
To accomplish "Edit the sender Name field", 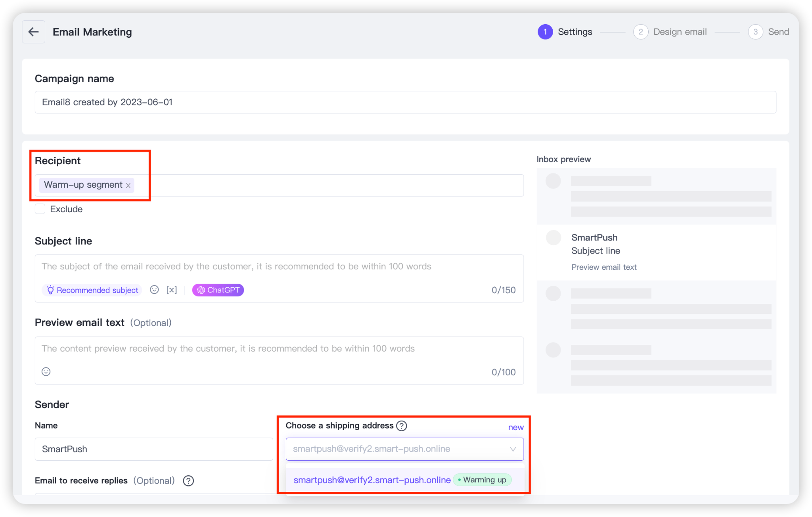I will point(153,449).
